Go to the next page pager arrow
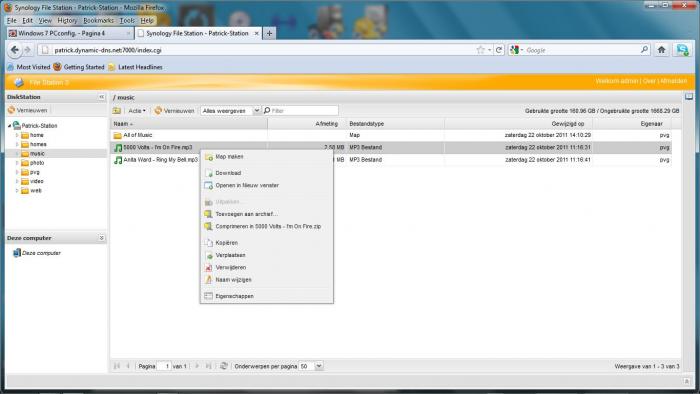Screen dimensions: 700x394 pyautogui.click(x=197, y=366)
